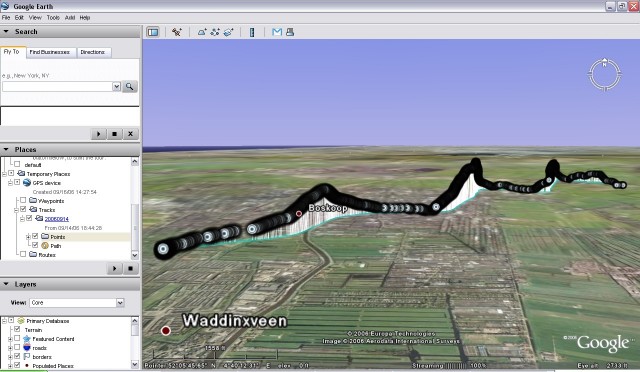Click the Print toolbar icon
This screenshot has width=640, height=372.
coord(290,32)
